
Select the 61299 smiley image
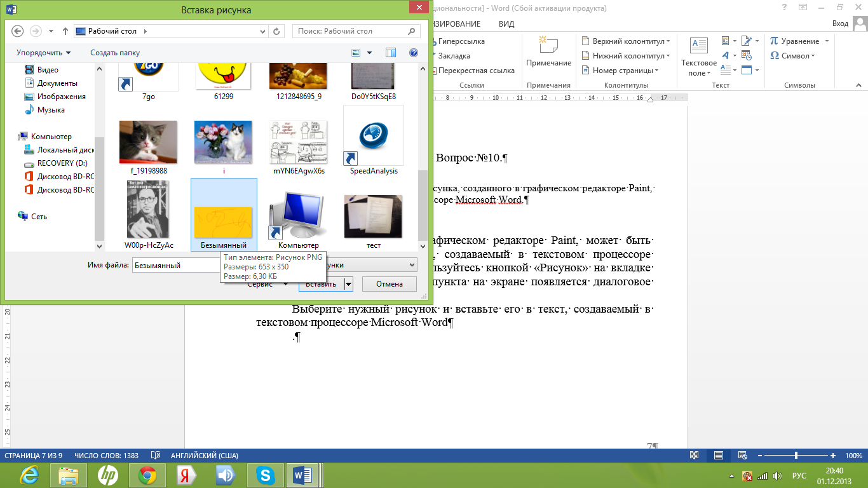[223, 78]
